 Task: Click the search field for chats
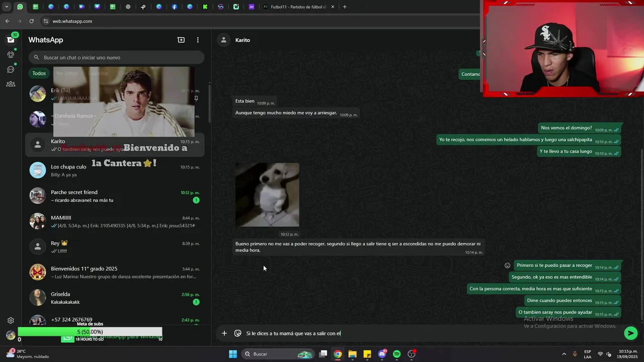coord(116,57)
